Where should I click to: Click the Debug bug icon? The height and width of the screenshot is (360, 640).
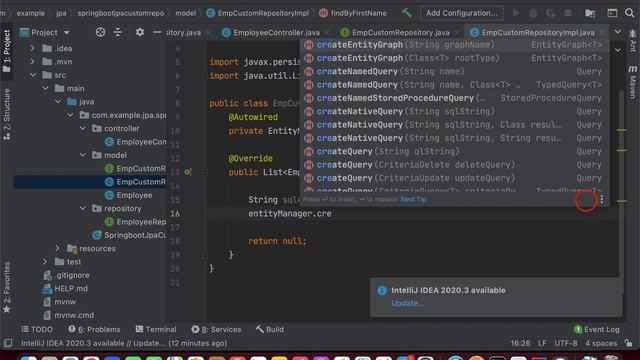coord(533,13)
